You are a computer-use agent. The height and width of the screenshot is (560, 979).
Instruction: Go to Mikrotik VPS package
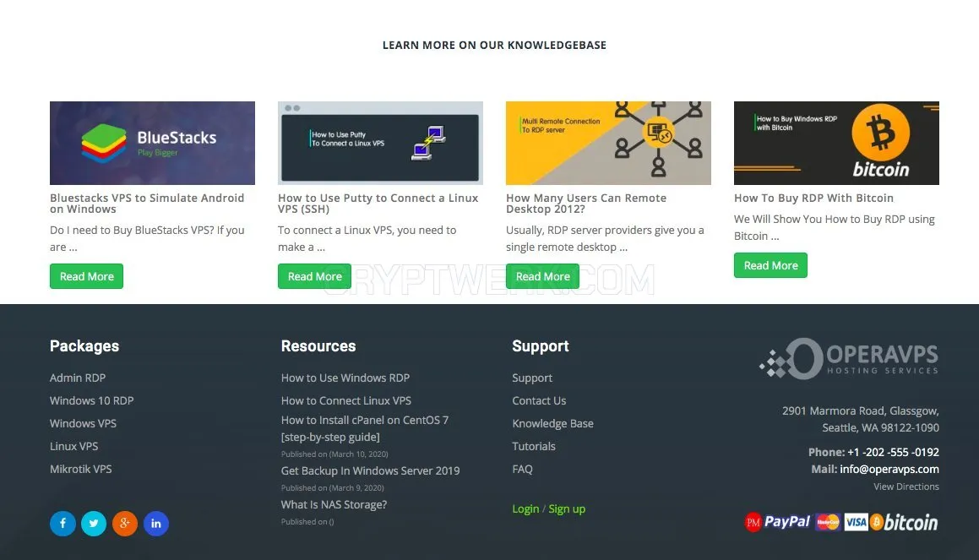(x=81, y=469)
